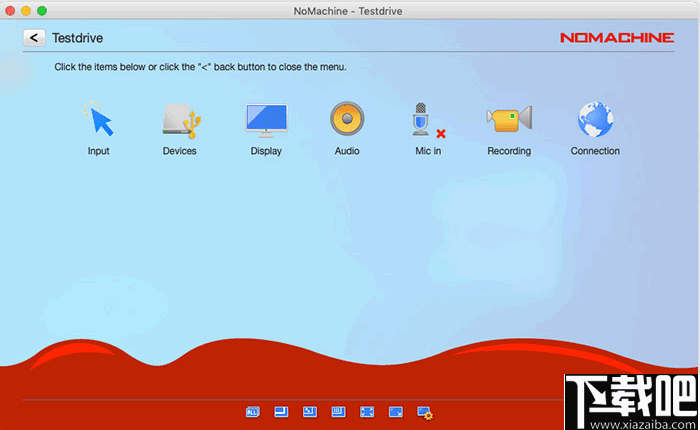Click the green zoom window button

click(42, 11)
